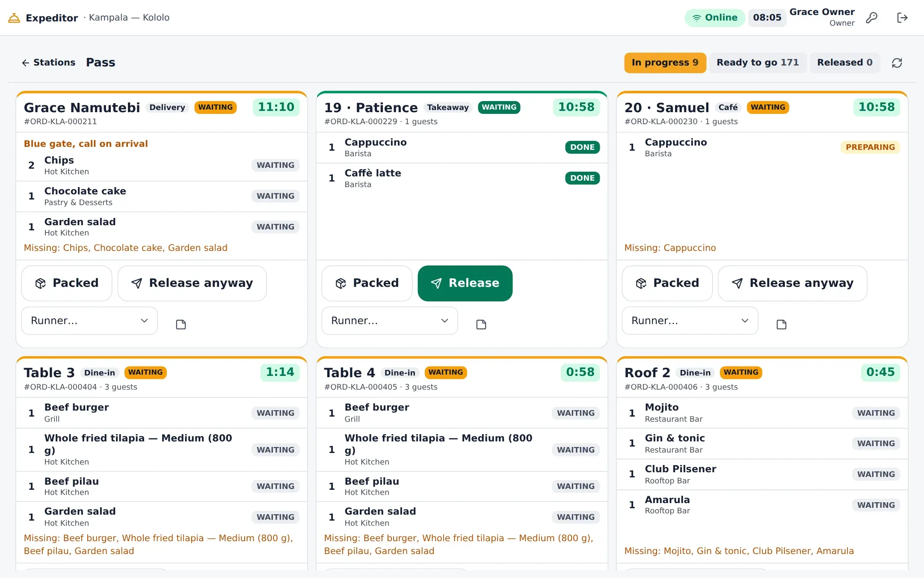Click PREPARING badge on Samuel's Cappuccino
924x578 pixels.
tap(870, 147)
